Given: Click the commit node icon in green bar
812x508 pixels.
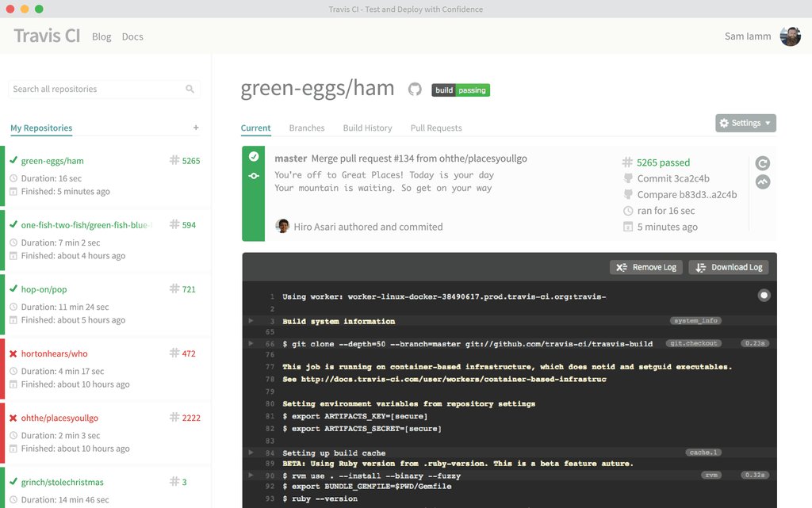Looking at the screenshot, I should tap(254, 176).
